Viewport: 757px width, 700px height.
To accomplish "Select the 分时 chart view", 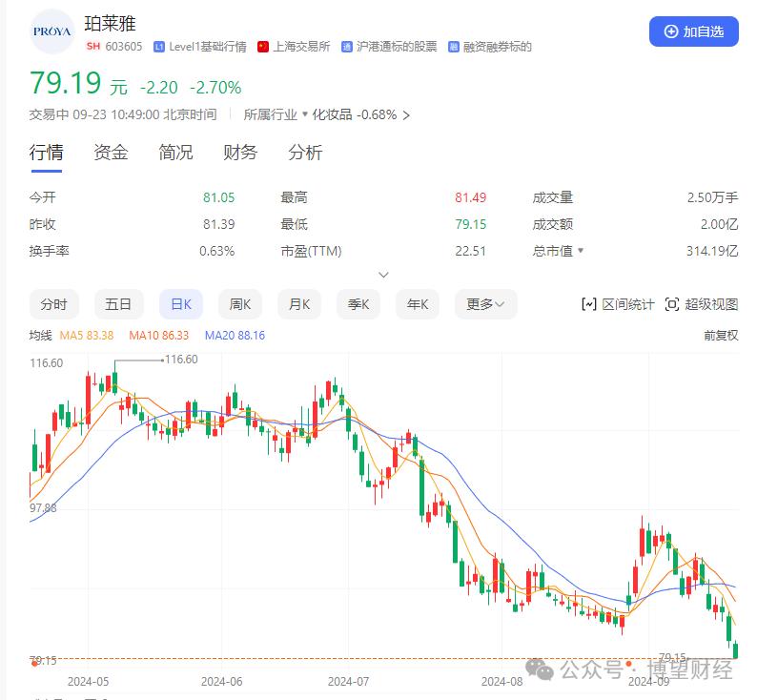I will click(54, 304).
